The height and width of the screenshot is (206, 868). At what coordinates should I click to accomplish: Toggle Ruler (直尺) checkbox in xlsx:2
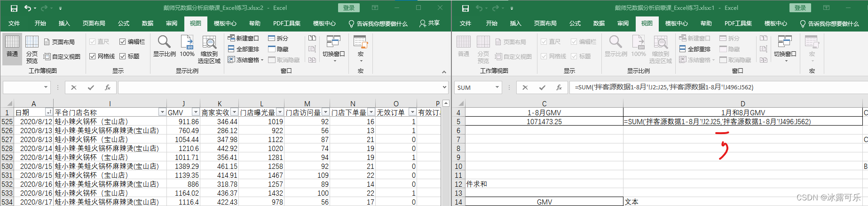click(x=92, y=42)
